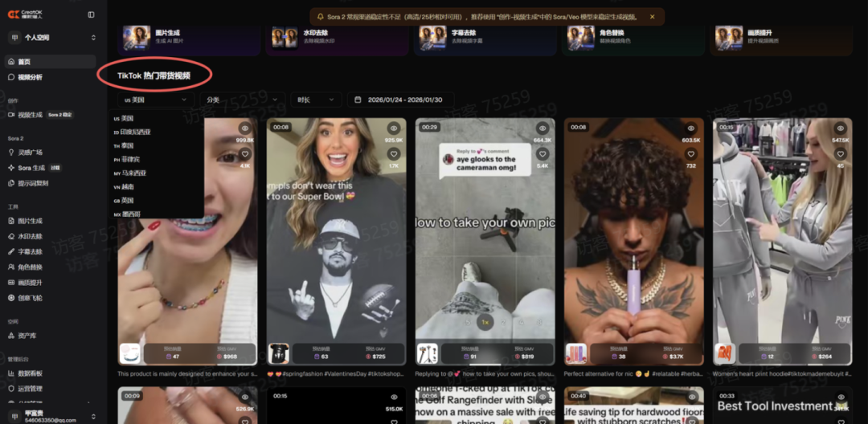868x424 pixels.
Task: Click the eye icon showing 999.8K views
Action: 245,128
